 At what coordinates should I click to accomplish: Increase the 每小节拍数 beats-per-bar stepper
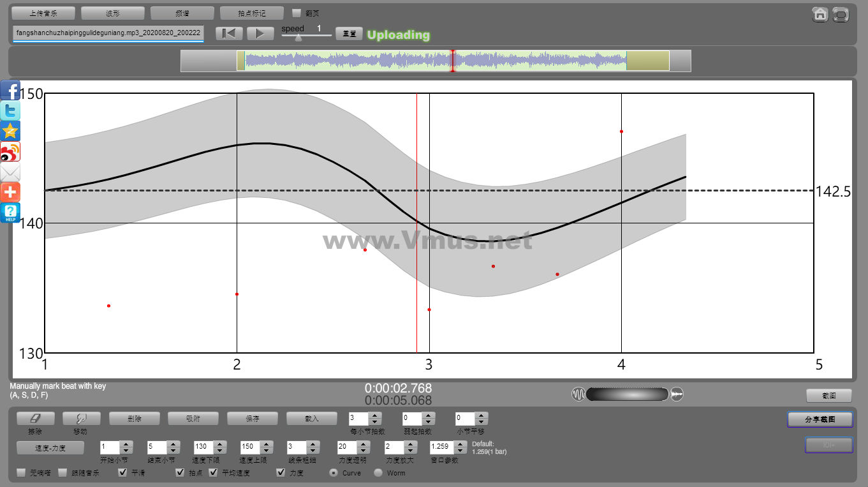click(375, 416)
